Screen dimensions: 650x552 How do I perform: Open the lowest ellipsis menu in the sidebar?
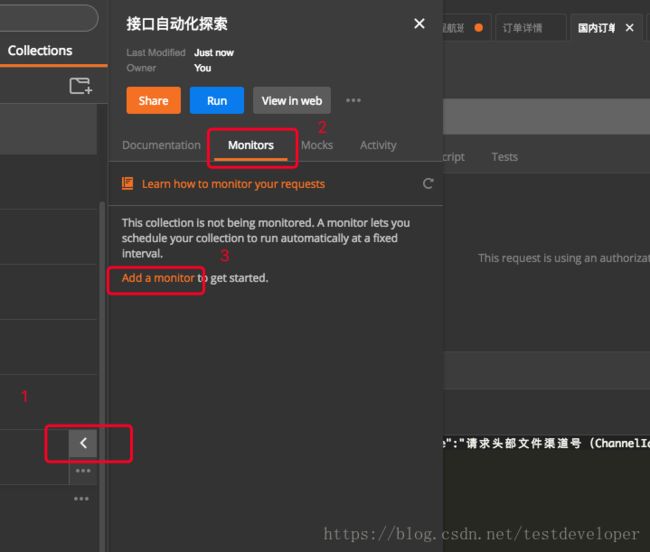[81, 499]
